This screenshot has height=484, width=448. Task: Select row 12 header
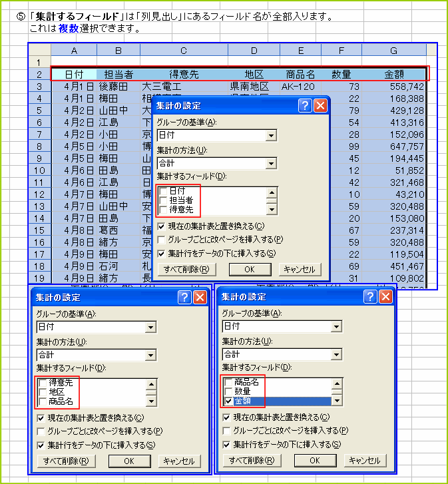(x=39, y=194)
